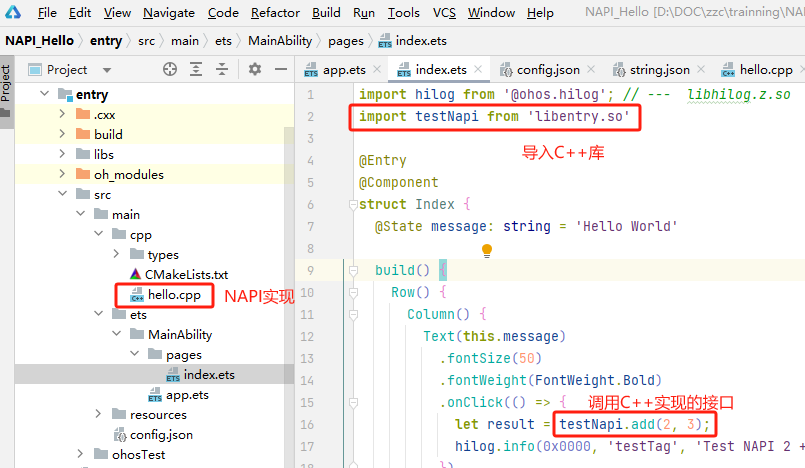
Task: Click the MainAbility breadcrumb segment
Action: [x=280, y=41]
